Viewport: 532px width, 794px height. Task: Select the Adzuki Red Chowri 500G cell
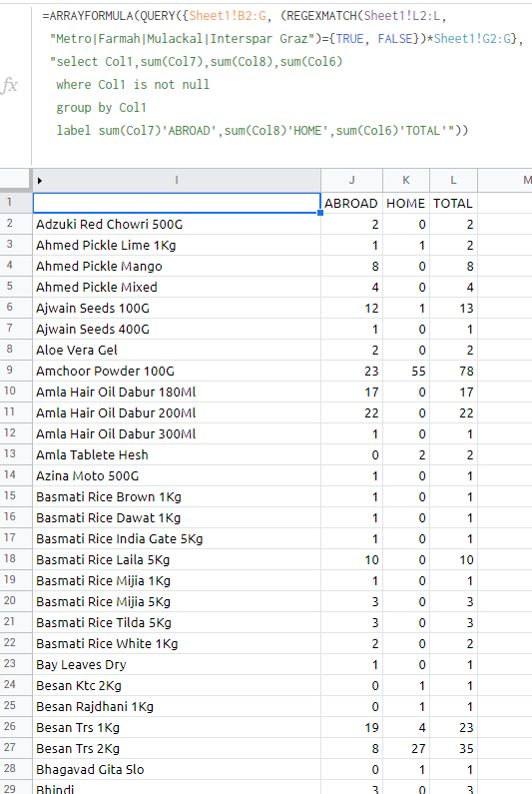pos(177,224)
